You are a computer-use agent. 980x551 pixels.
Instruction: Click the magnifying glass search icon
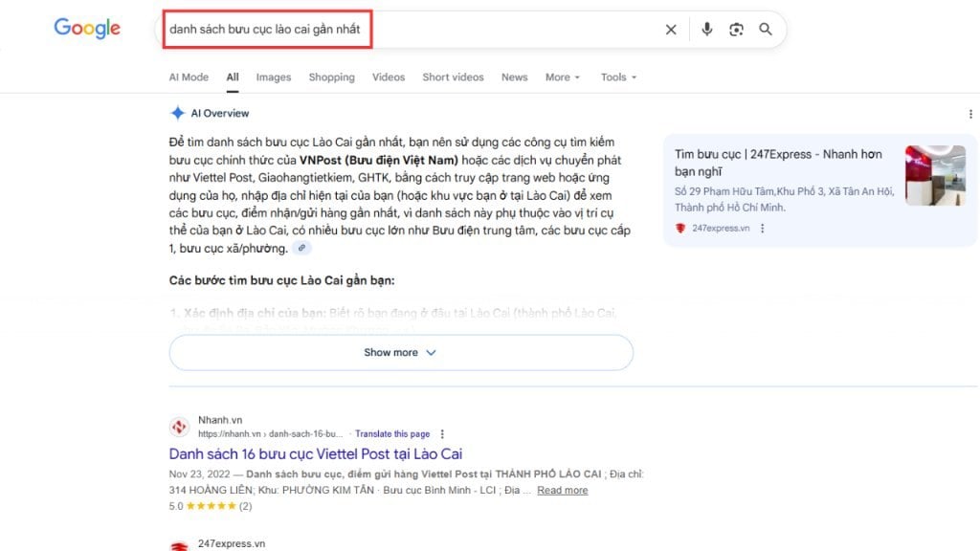[766, 30]
